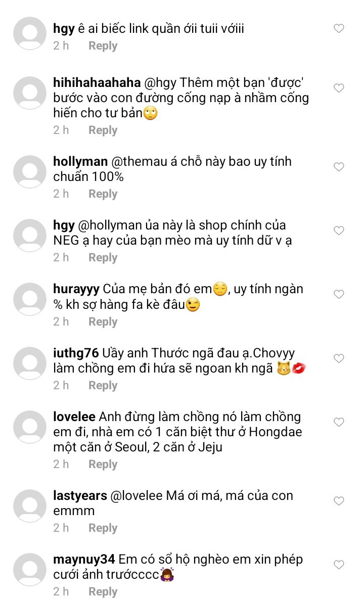Like hgy's comment about the NEG shop

[339, 230]
